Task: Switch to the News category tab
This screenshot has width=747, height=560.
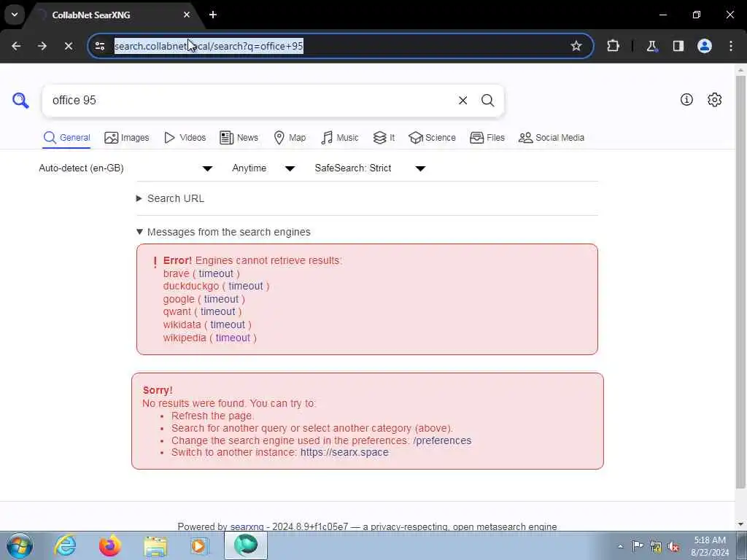Action: coord(239,138)
